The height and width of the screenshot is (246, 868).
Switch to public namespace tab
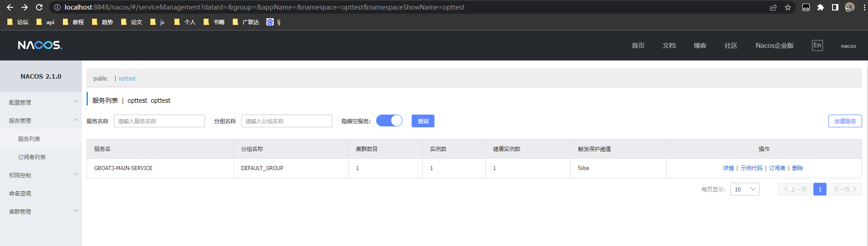[x=101, y=78]
